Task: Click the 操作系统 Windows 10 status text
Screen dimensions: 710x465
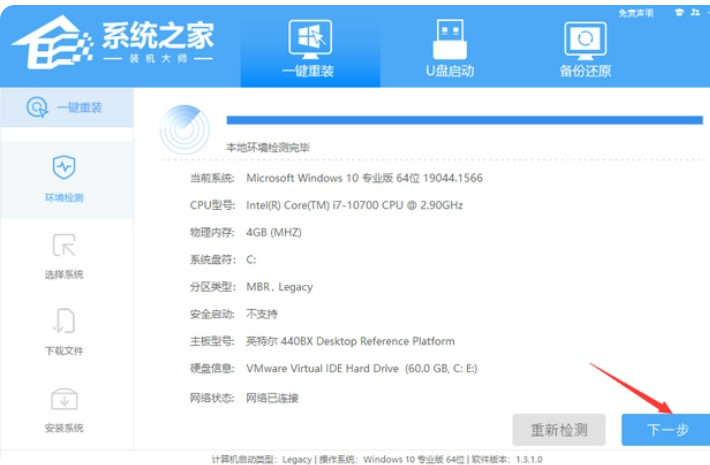Action: coord(392,459)
